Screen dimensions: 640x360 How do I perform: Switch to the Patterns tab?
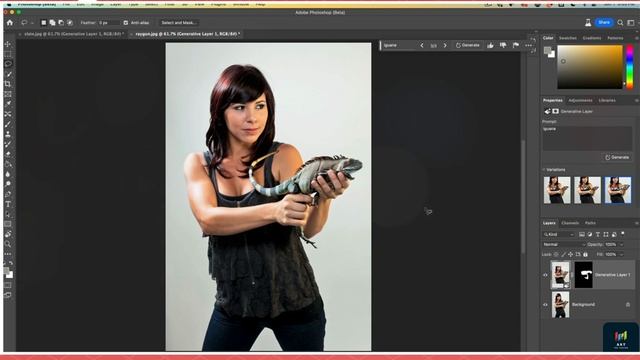point(615,38)
